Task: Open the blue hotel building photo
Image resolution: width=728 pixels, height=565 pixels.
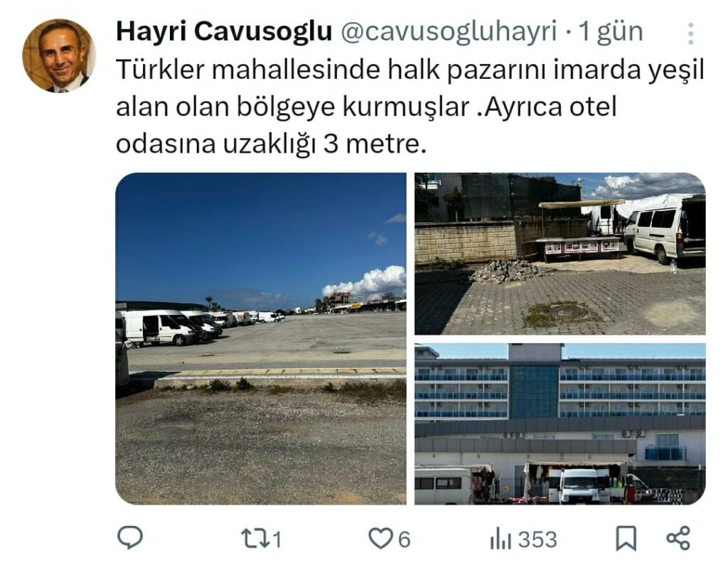Action: click(x=560, y=424)
